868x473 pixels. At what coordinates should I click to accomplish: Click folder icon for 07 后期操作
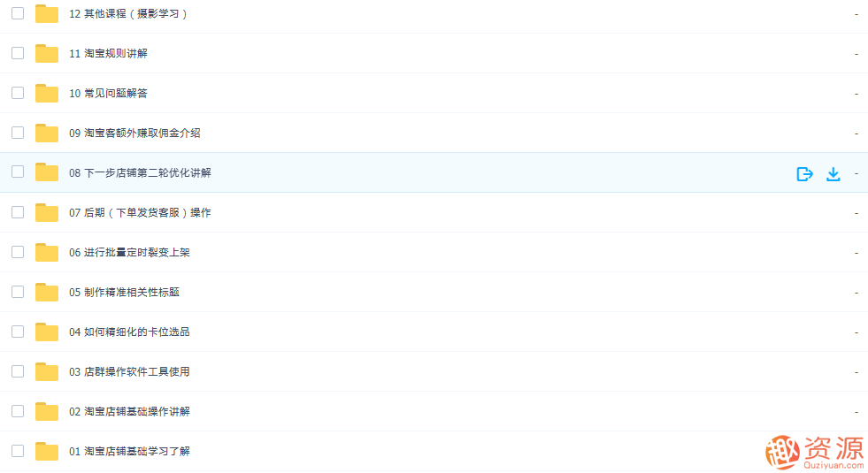click(47, 213)
